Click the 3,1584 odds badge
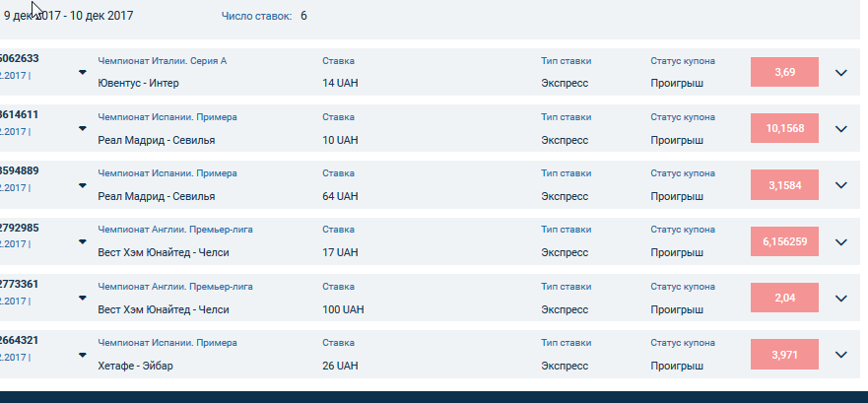 click(x=784, y=185)
